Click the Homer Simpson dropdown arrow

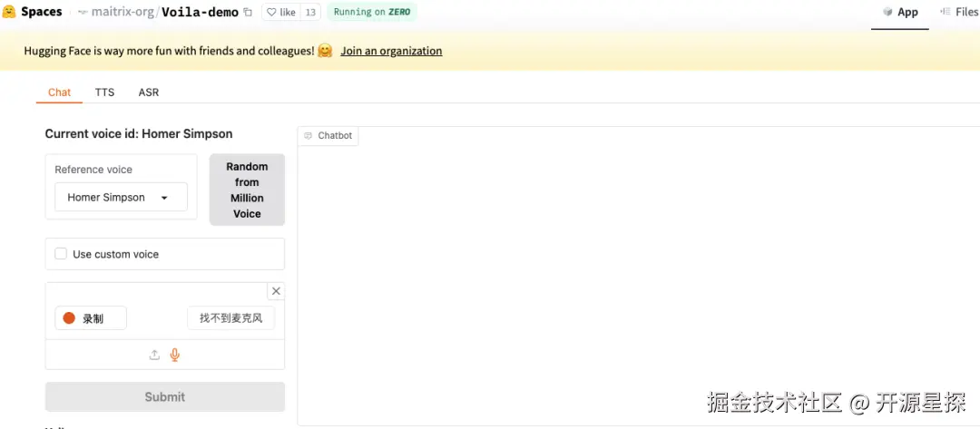(x=164, y=198)
